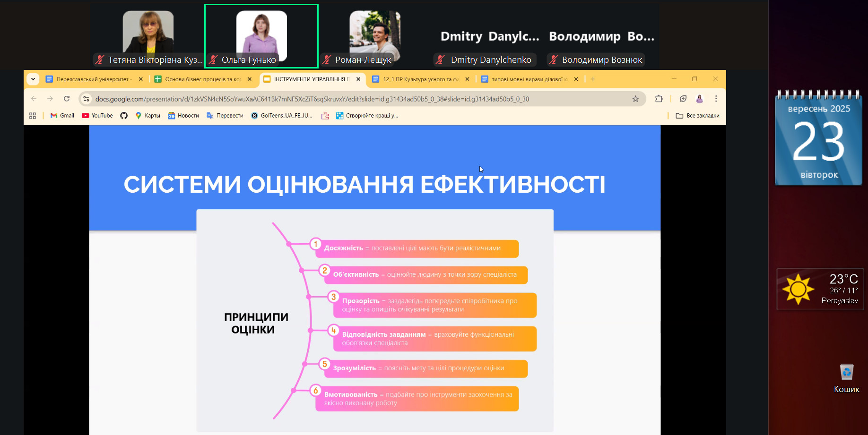Open the Chrome three-dot menu

716,99
